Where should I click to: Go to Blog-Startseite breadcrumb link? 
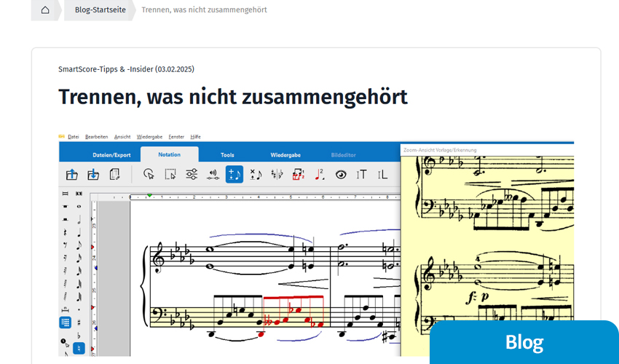pyautogui.click(x=100, y=10)
